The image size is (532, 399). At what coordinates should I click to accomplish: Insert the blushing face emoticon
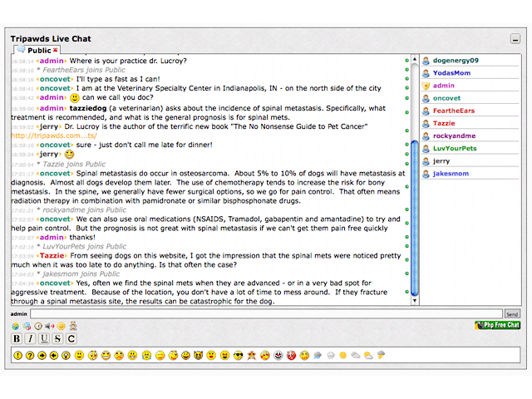coord(265,356)
